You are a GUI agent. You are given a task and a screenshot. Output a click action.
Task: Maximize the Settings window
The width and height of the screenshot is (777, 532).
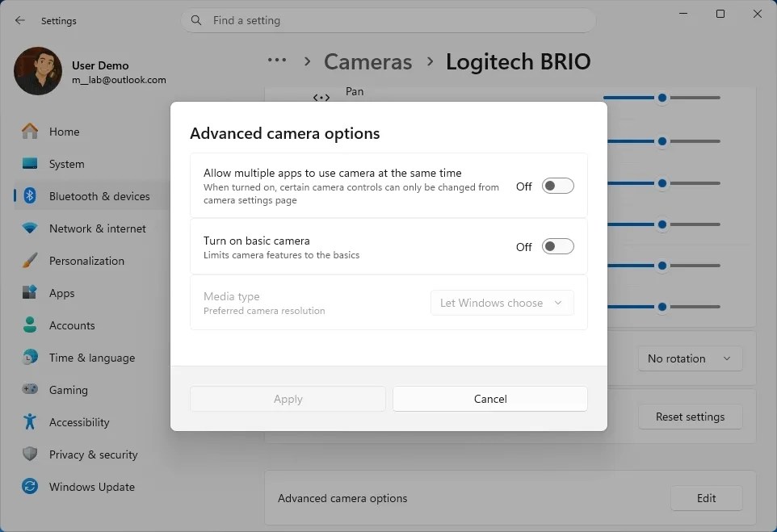(x=720, y=14)
